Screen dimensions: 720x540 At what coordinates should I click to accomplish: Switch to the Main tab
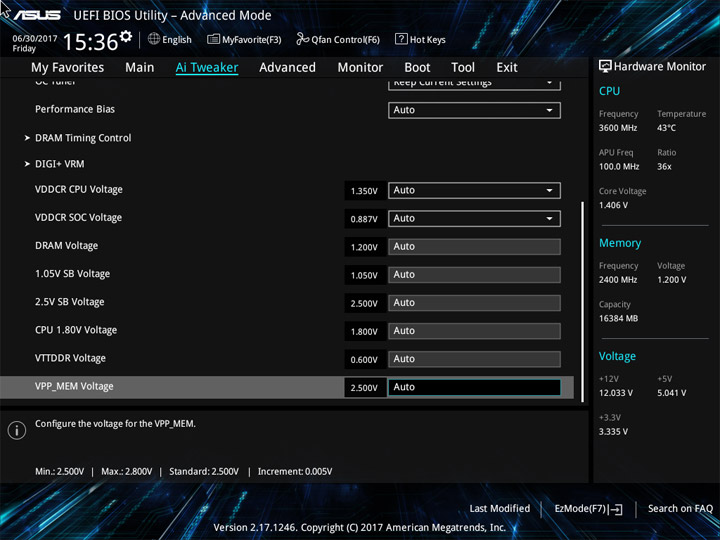(140, 68)
